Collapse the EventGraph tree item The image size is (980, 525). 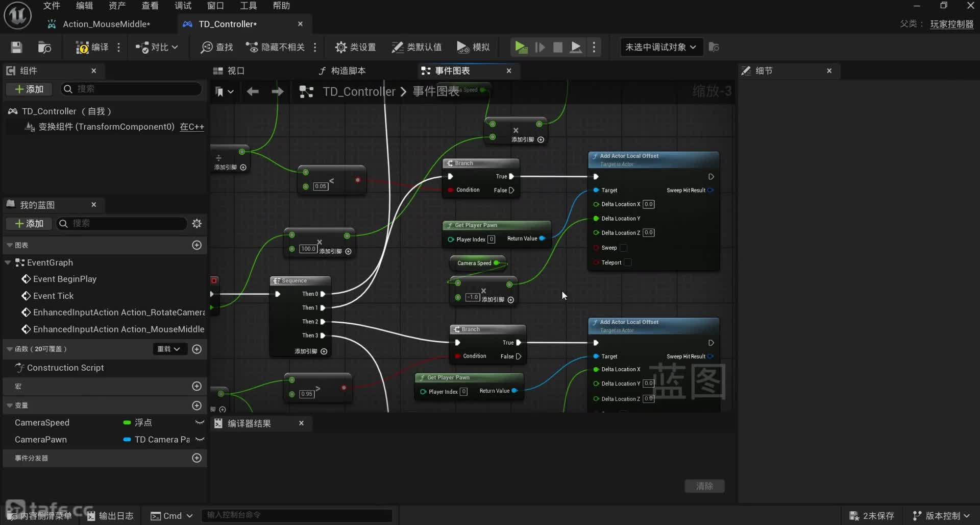[x=8, y=262]
